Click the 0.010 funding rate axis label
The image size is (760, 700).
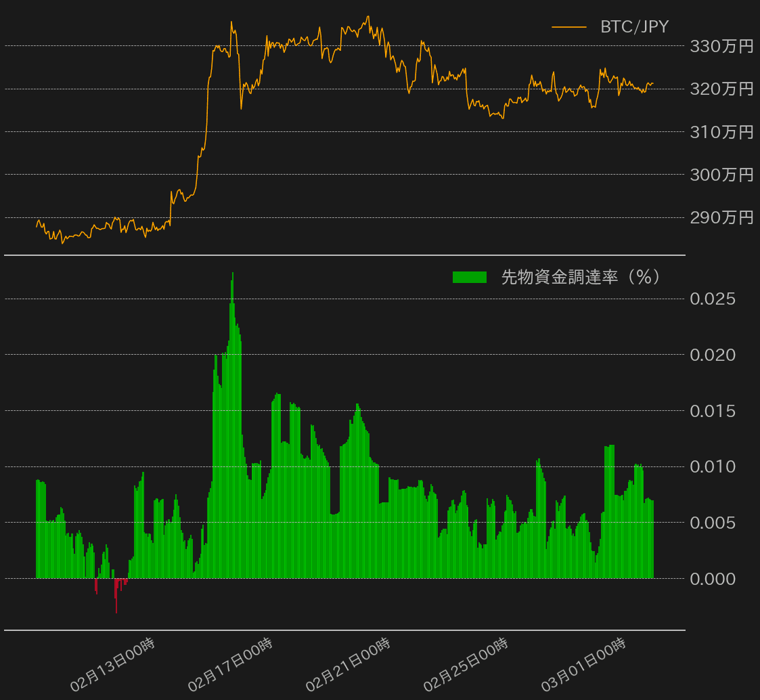(712, 466)
